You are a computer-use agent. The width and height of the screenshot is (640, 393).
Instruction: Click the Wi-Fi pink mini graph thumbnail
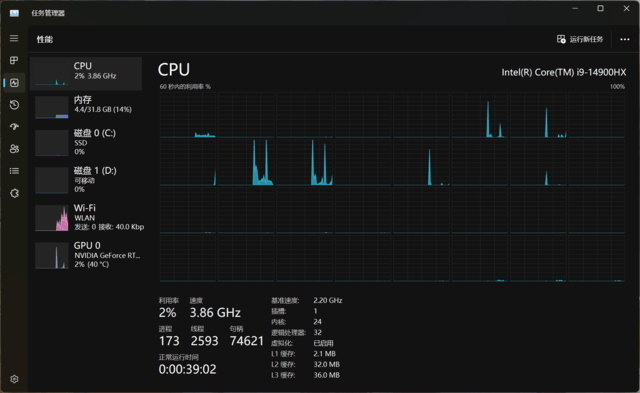51,218
